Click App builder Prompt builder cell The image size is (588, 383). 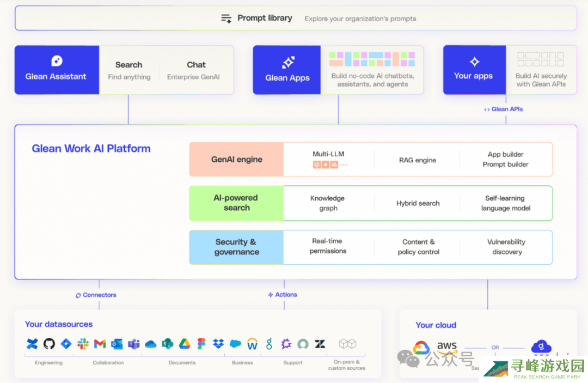click(505, 160)
